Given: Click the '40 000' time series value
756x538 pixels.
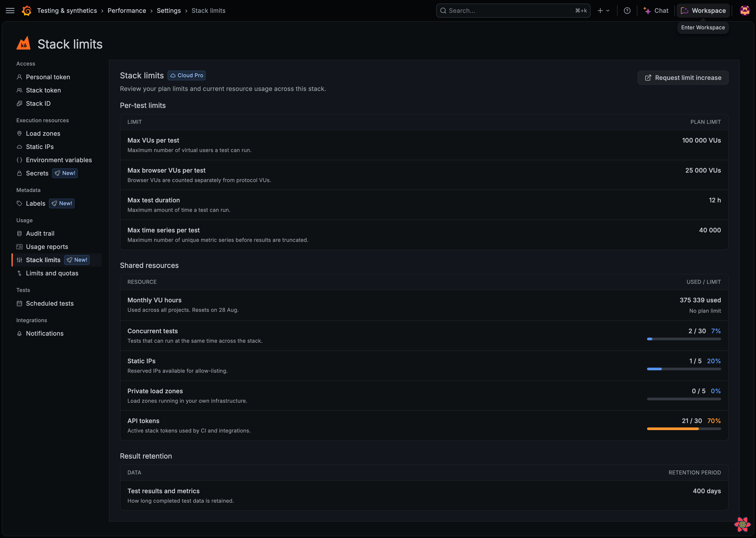Looking at the screenshot, I should click(x=710, y=230).
